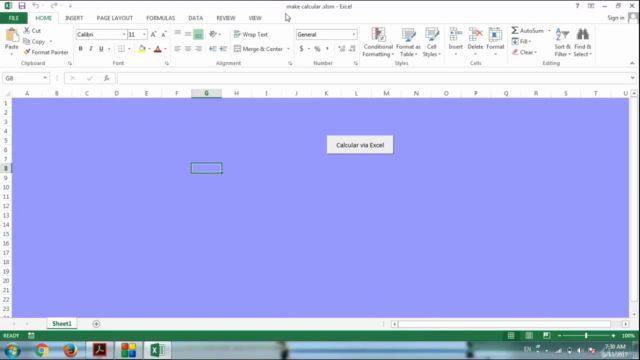Click the Cut scissors icon
Screen dimensions: 640x360
[x=27, y=31]
